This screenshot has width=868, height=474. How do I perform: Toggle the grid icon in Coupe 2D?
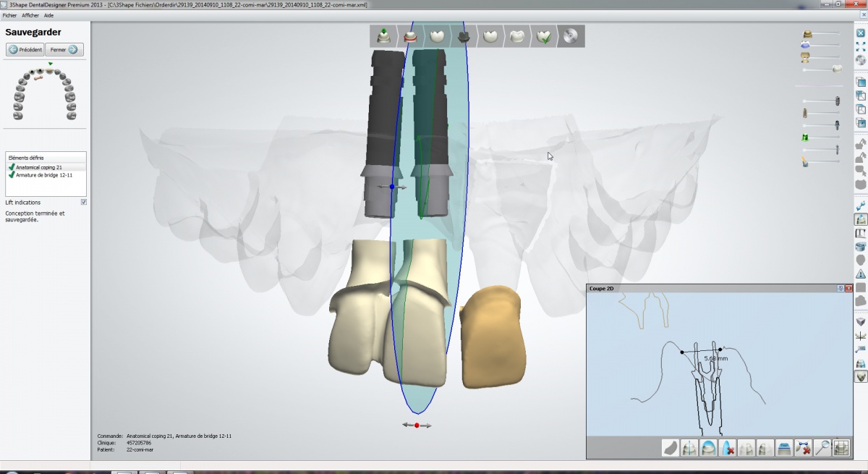pyautogui.click(x=841, y=448)
